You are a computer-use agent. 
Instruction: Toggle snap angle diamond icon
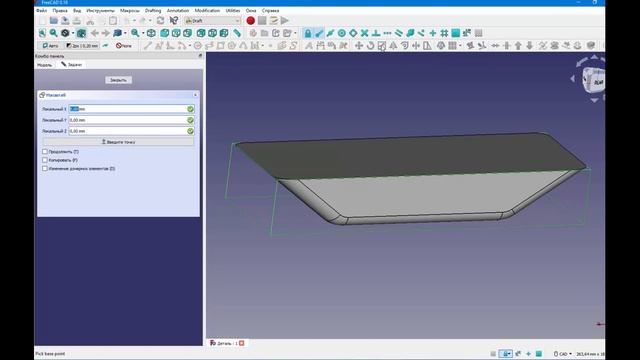coord(353,33)
